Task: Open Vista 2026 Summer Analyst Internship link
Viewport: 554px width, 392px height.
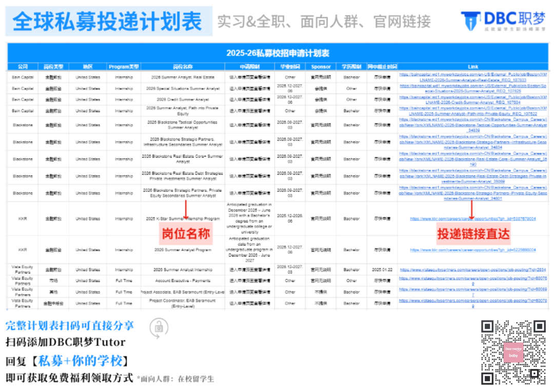Action: (x=473, y=270)
